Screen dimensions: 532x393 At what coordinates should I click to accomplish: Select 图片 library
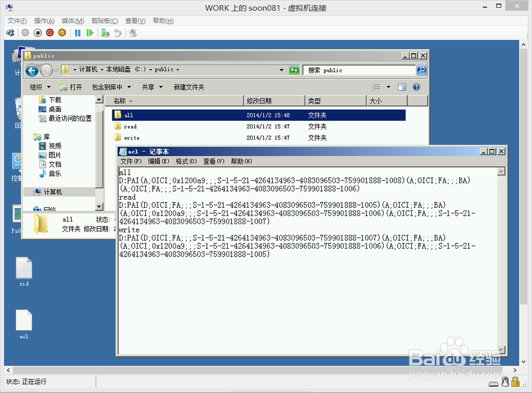[x=50, y=155]
